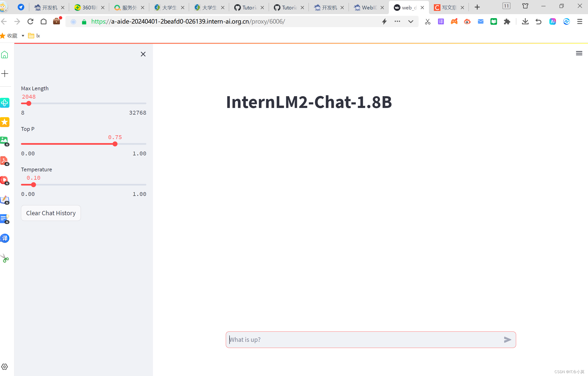This screenshot has height=376, width=588.
Task: Open the teal clover sidebar app
Action: (x=5, y=103)
